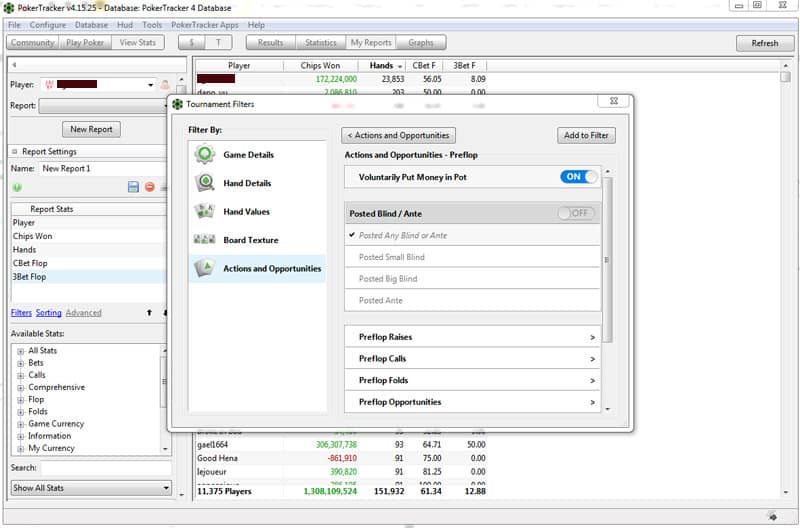The height and width of the screenshot is (528, 800).
Task: Open the Database menu
Action: [x=91, y=24]
